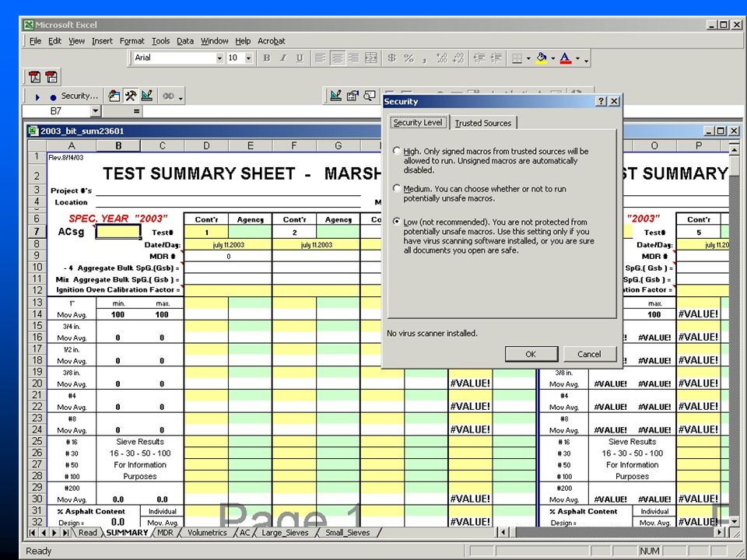Click Increase Indent icon
Viewport: 747px width, 560px height.
pos(496,58)
